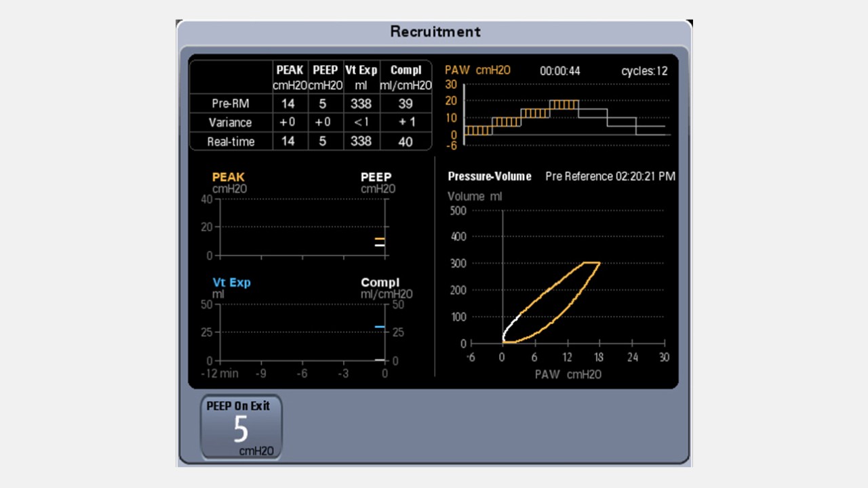The image size is (868, 488).
Task: Click the elapsed timer 00:00:44
Action: [559, 71]
